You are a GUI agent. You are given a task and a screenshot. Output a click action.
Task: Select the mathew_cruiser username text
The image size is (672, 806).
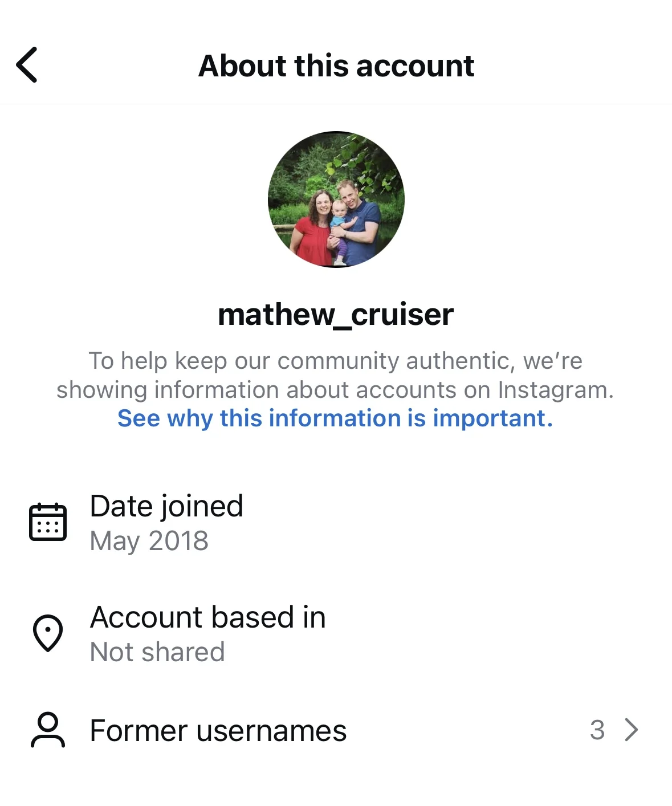336,314
